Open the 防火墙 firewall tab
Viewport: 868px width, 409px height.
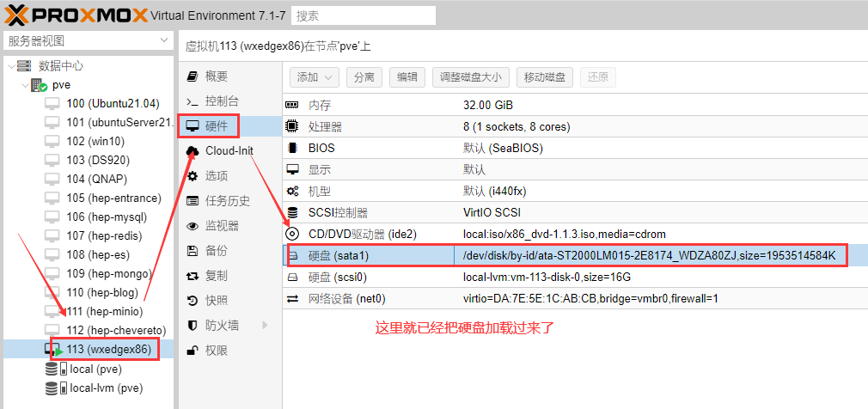pos(222,326)
